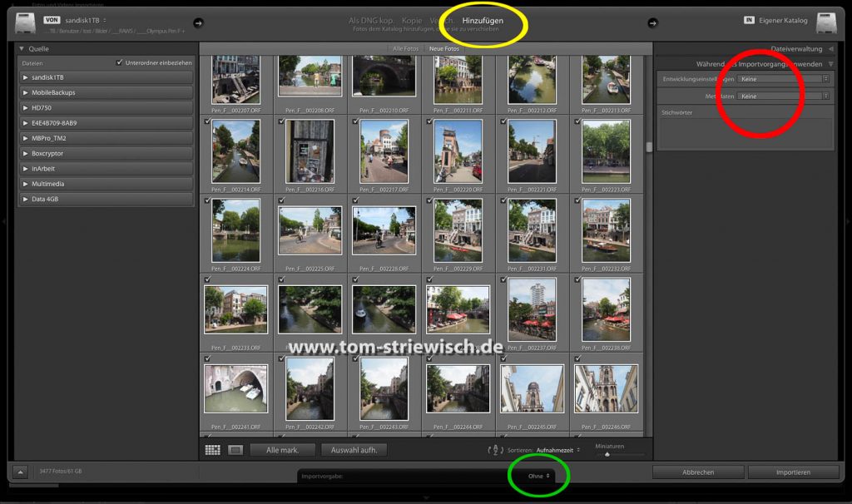Switch to loupe single-image view icon
852x504 pixels.
point(235,450)
